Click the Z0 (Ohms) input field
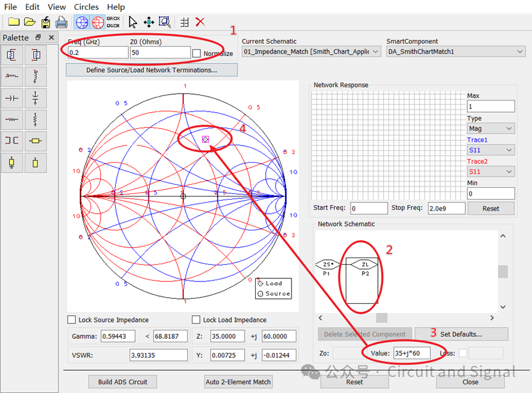 [x=160, y=52]
